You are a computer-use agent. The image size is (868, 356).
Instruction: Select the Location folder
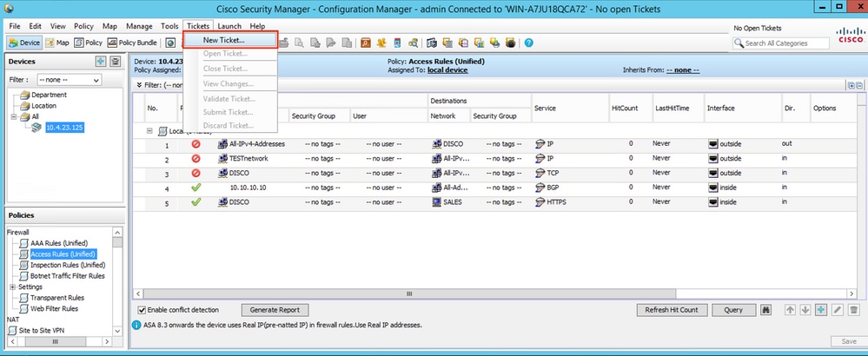(43, 106)
